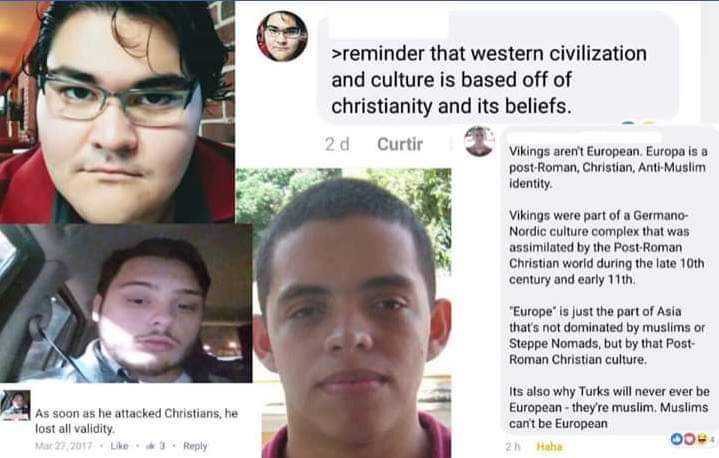Open the car selfie photo
Image resolution: width=719 pixels, height=458 pixels.
coord(126,303)
